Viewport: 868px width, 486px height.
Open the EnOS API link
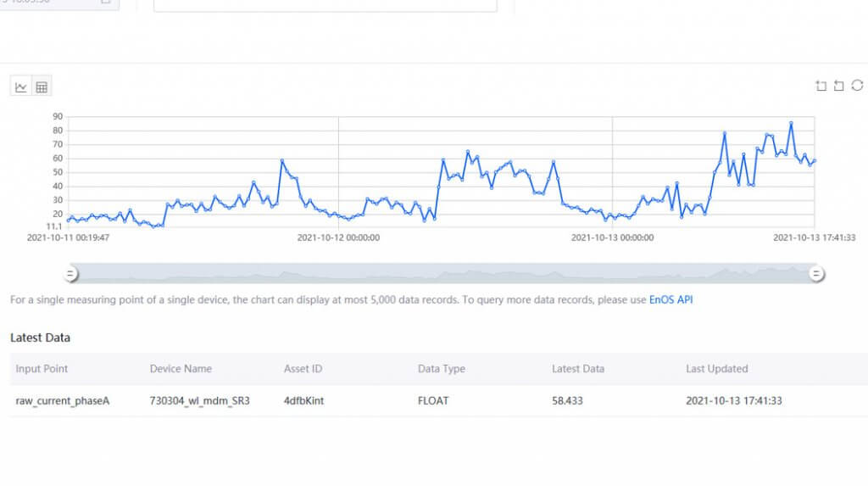point(670,299)
